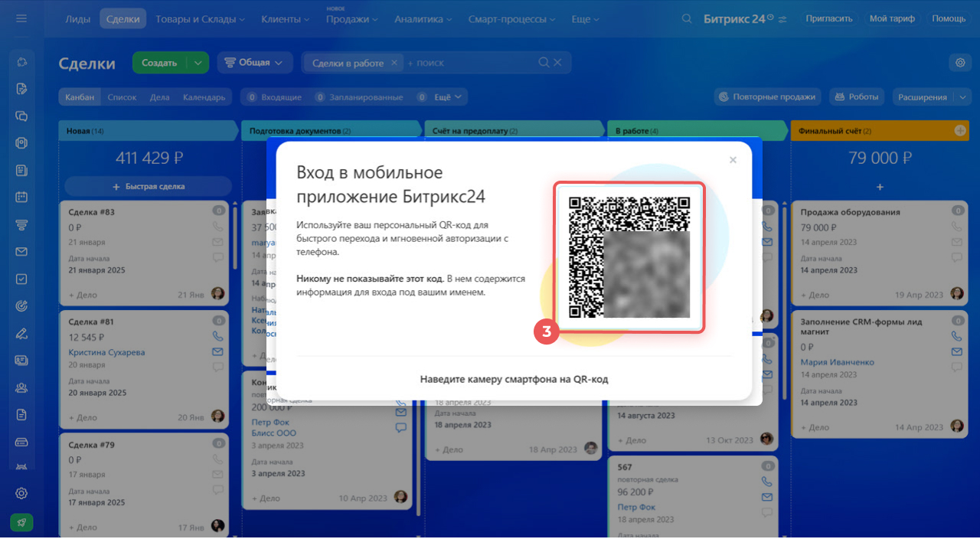
Task: Click the Быстрая сделка button
Action: tap(149, 186)
